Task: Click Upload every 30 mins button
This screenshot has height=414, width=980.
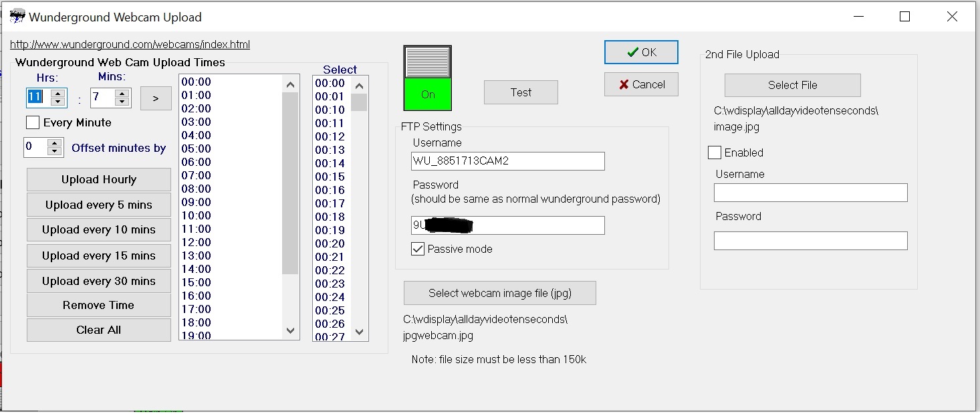Action: click(99, 281)
